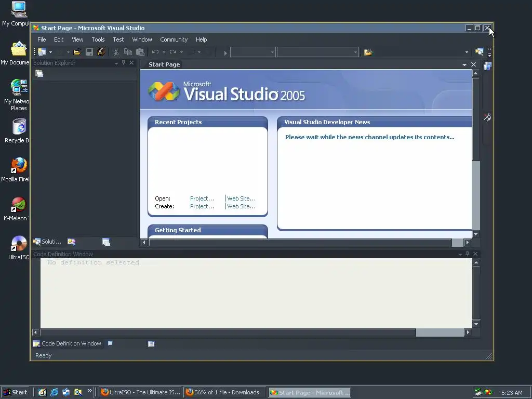Click the Find in Files folder icon

[x=368, y=52]
